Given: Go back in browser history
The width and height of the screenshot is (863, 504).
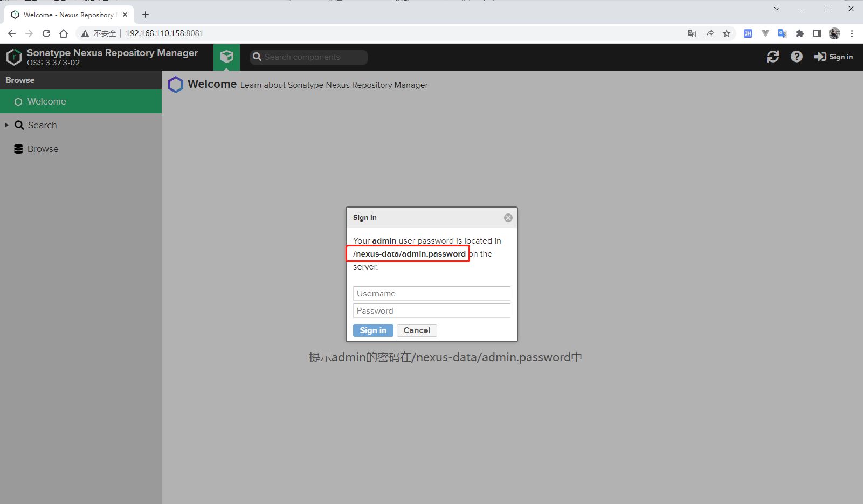Looking at the screenshot, I should point(12,33).
